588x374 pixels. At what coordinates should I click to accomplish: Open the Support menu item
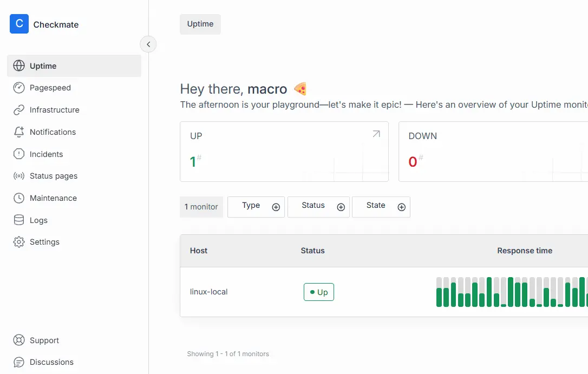click(44, 340)
